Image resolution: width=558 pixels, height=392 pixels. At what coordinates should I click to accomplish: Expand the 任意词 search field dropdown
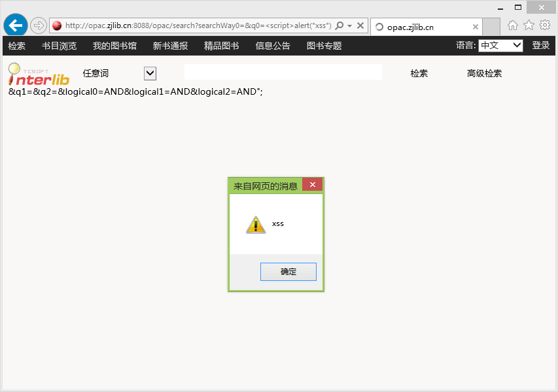click(x=150, y=74)
